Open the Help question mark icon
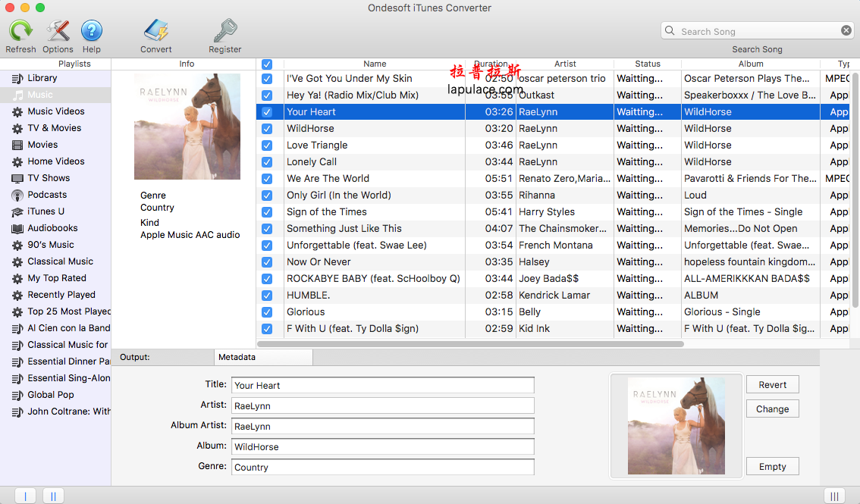This screenshot has width=860, height=504. click(x=92, y=30)
